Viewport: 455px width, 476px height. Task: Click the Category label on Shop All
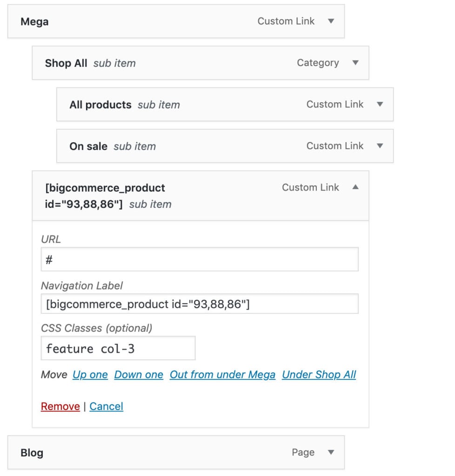pyautogui.click(x=318, y=63)
